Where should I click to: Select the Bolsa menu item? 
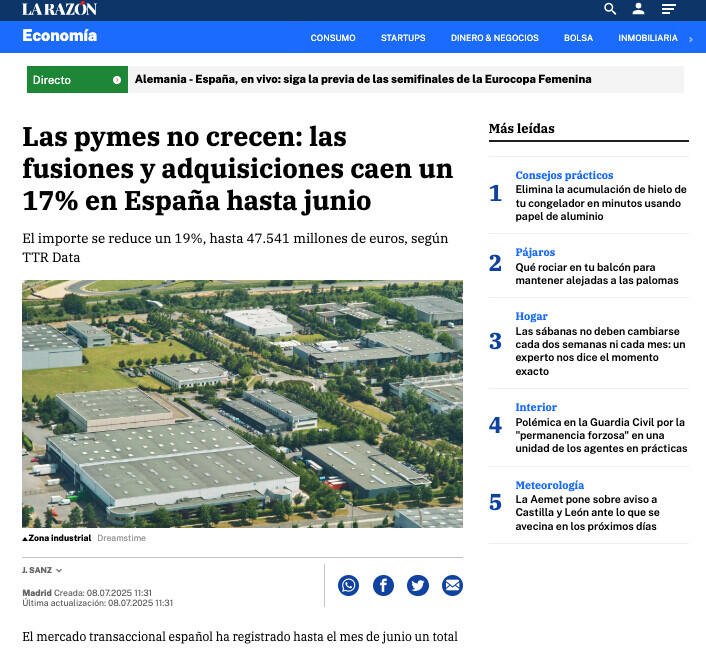point(578,38)
